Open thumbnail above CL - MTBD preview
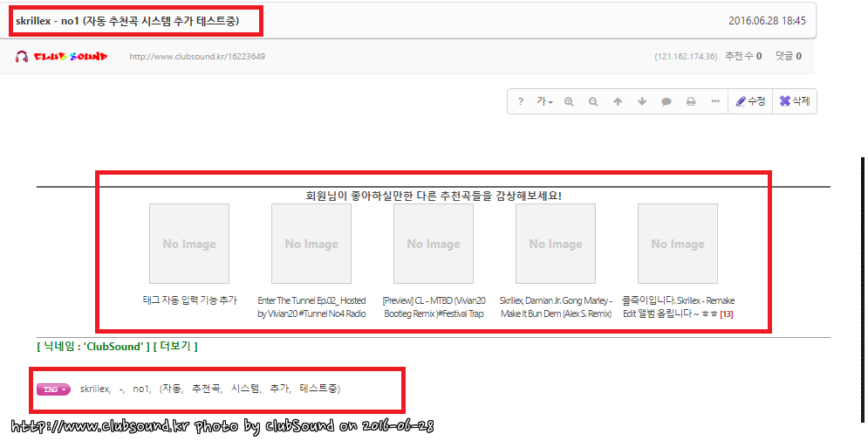Image resolution: width=868 pixels, height=441 pixels. pyautogui.click(x=434, y=244)
